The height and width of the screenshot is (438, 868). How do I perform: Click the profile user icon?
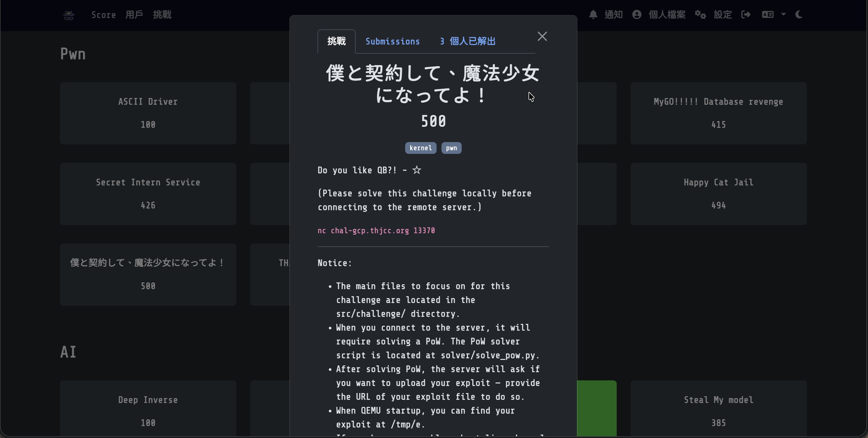[x=637, y=14]
